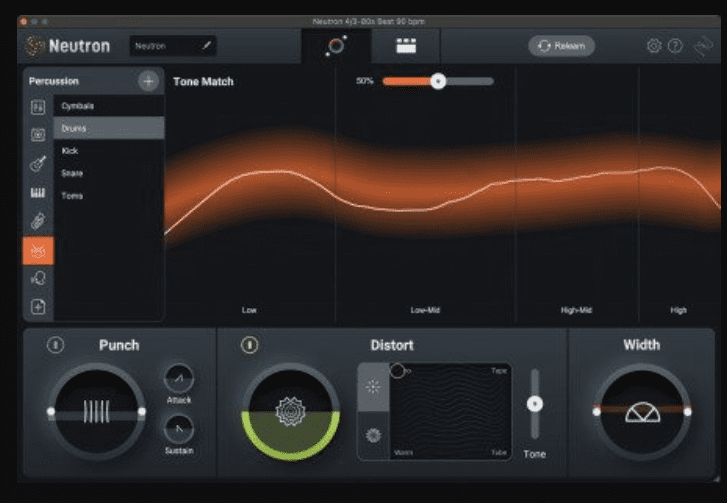
Task: Click the Punch dial left handle
Action: 51,412
